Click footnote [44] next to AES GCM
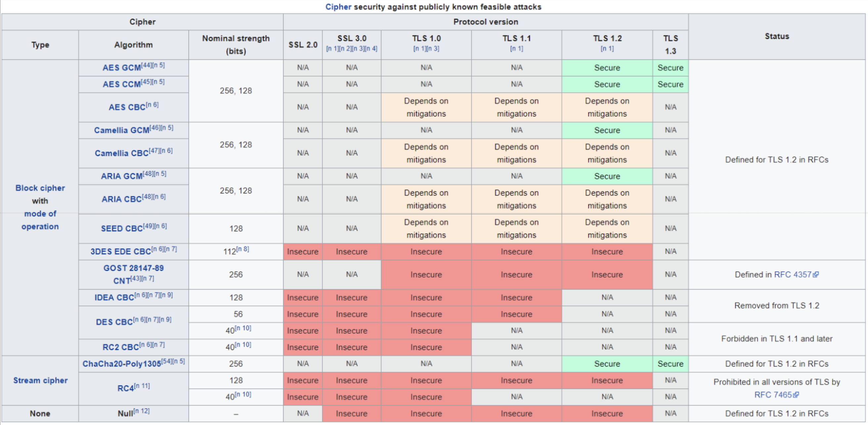The image size is (868, 425). [146, 65]
